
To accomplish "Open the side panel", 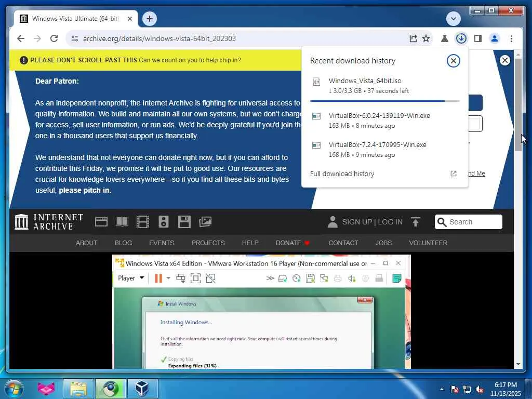I will (478, 38).
